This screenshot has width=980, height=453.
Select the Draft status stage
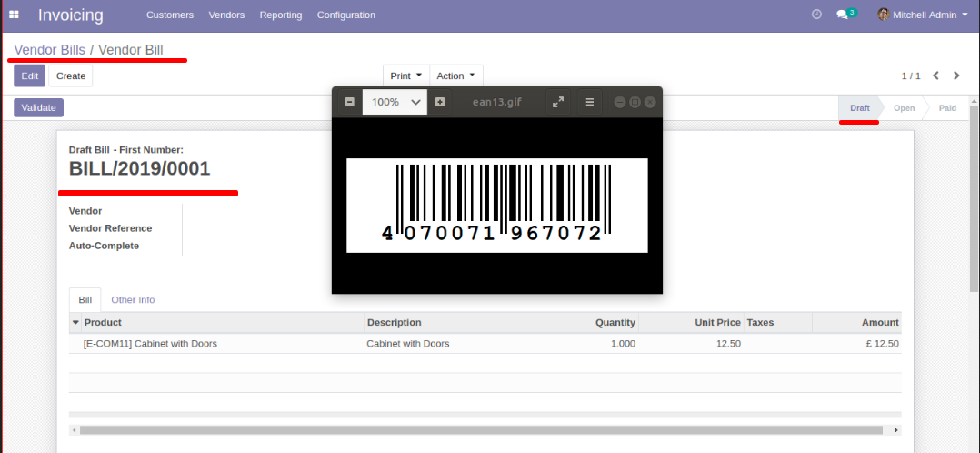point(859,107)
